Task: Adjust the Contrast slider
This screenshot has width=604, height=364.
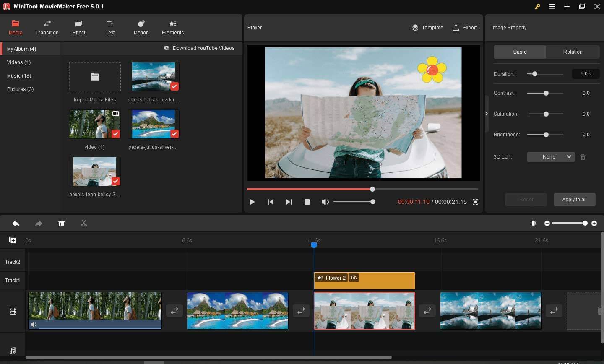Action: [x=545, y=93]
